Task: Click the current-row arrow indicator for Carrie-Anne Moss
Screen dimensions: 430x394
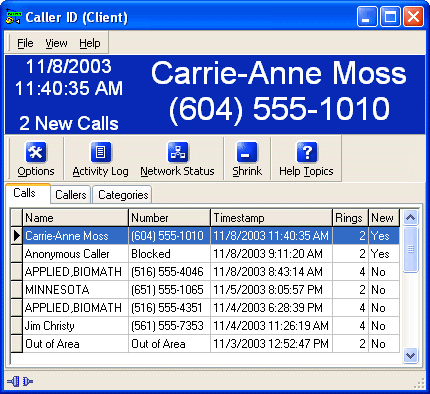Action: tap(16, 236)
